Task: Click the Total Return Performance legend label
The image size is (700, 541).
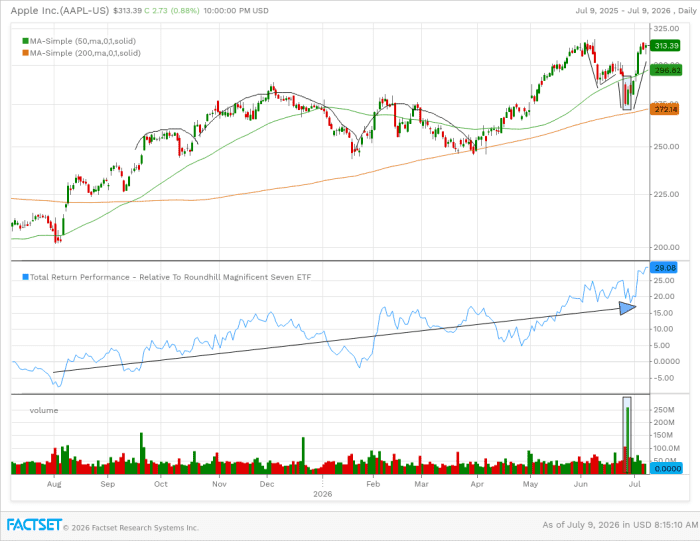Action: [x=170, y=277]
